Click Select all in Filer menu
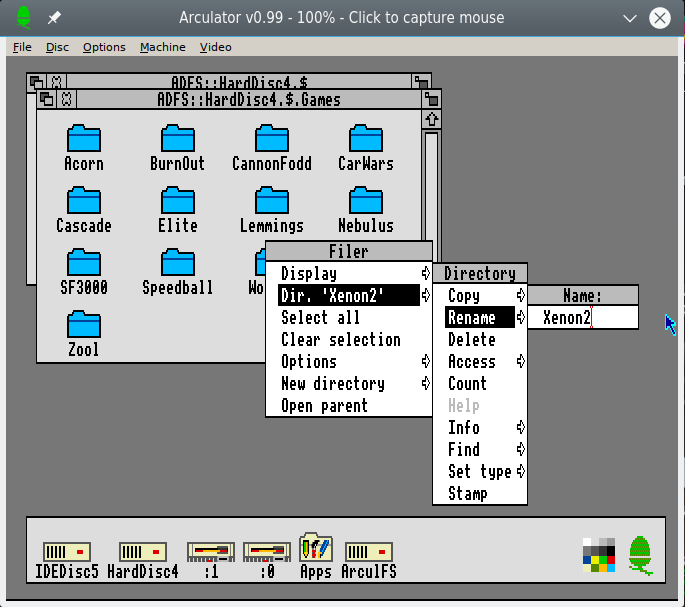Image resolution: width=685 pixels, height=607 pixels. [x=320, y=318]
